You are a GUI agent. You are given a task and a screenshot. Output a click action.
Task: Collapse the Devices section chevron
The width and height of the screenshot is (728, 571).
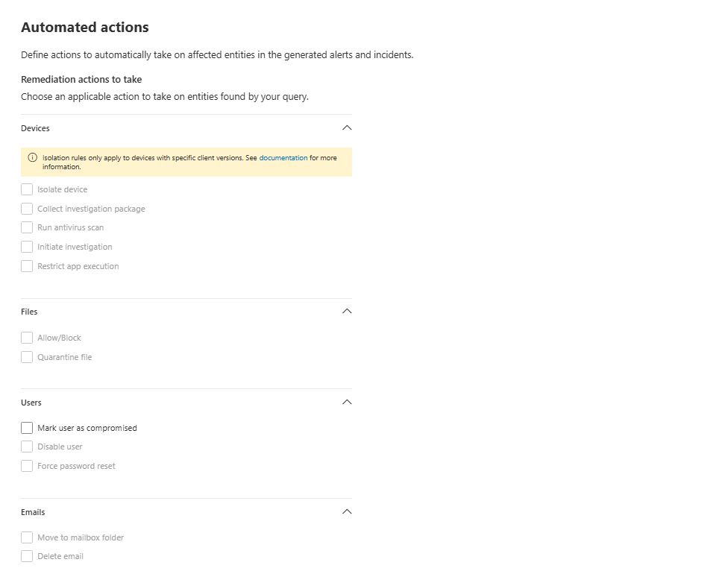pyautogui.click(x=346, y=127)
